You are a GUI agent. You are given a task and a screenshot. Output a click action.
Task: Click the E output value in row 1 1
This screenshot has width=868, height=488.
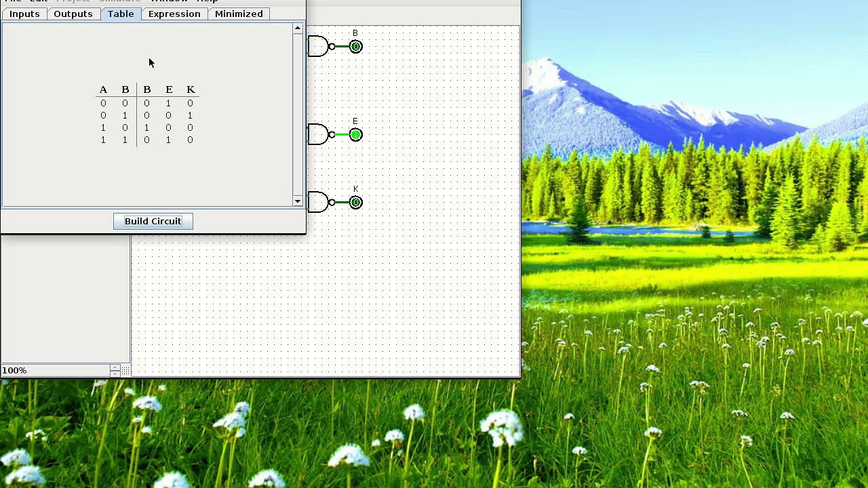pos(168,140)
